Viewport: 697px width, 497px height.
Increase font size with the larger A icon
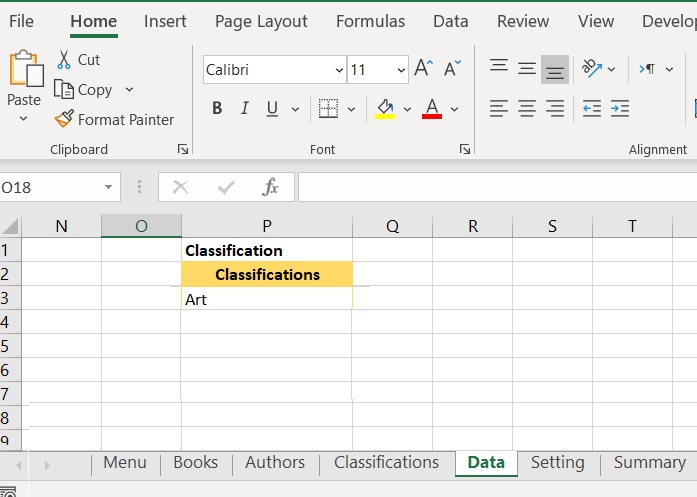423,69
